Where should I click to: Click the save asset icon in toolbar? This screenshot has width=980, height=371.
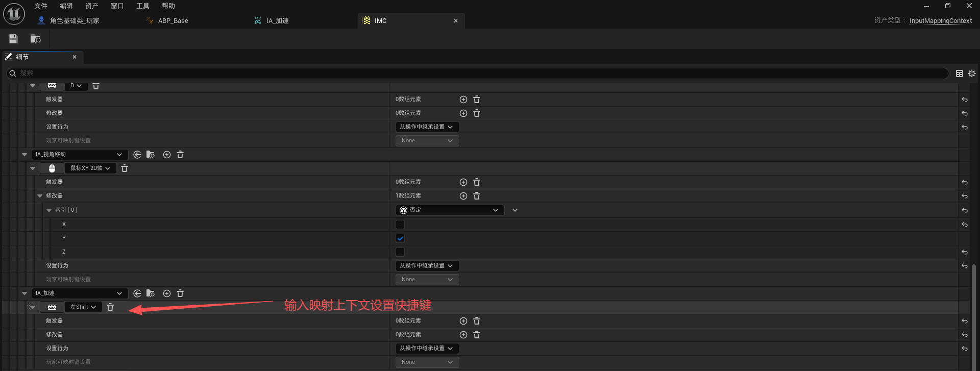(x=13, y=39)
